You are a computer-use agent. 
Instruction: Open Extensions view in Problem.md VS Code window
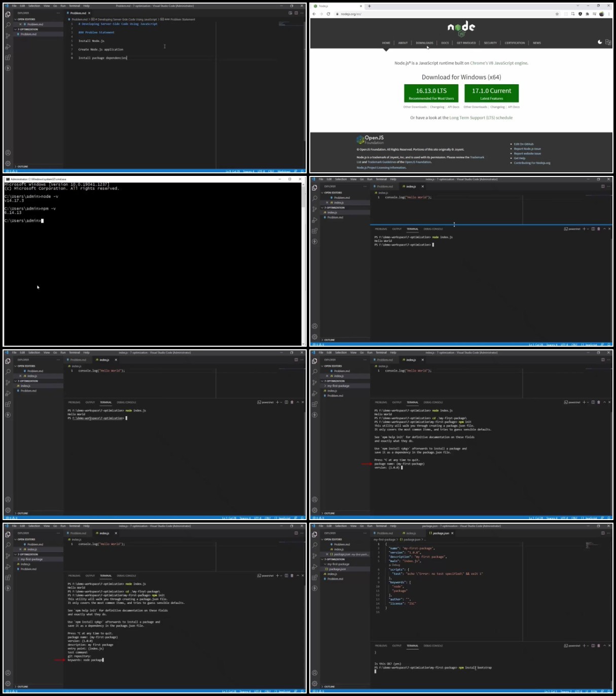click(x=8, y=57)
